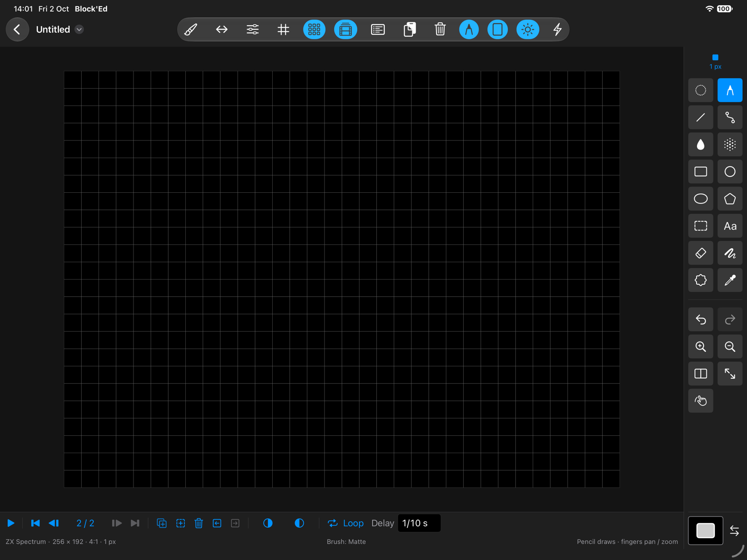747x560 pixels.
Task: Pick the pentagon polygon tool
Action: [730, 199]
